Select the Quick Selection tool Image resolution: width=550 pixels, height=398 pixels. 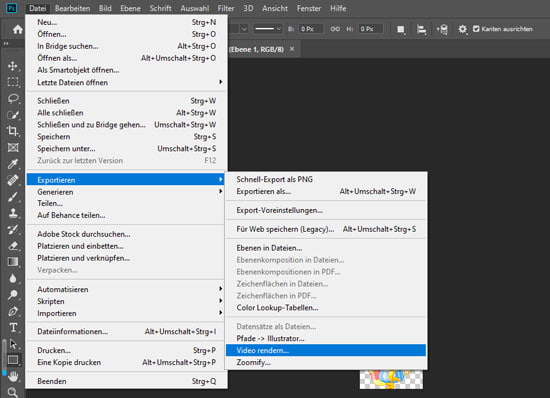click(x=13, y=115)
